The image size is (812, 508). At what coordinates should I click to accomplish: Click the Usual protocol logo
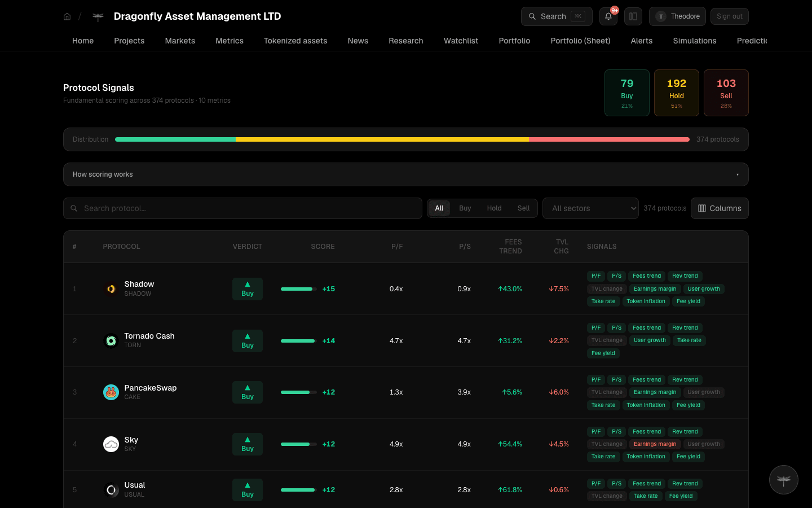click(x=111, y=490)
